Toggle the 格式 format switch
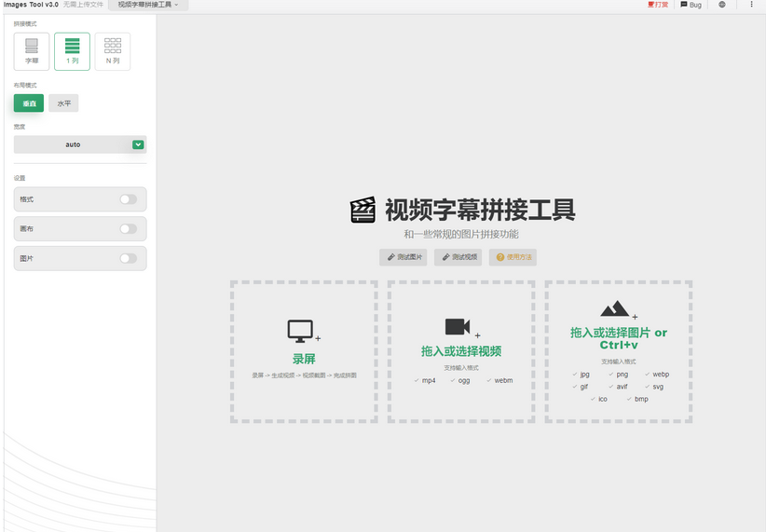The height and width of the screenshot is (532, 766). 129,199
